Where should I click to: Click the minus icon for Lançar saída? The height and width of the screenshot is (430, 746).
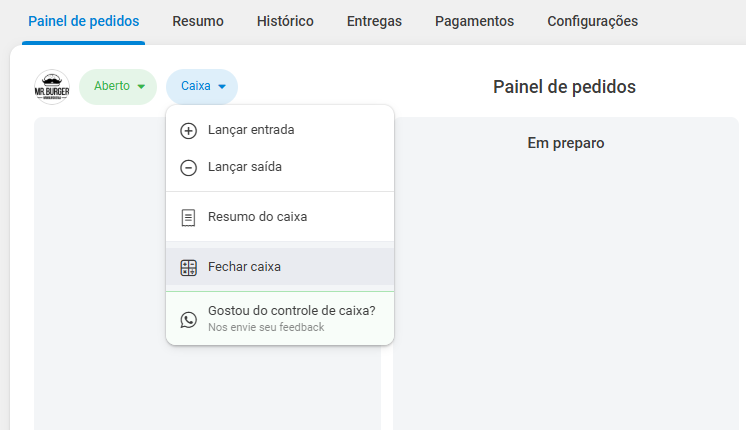coord(188,168)
